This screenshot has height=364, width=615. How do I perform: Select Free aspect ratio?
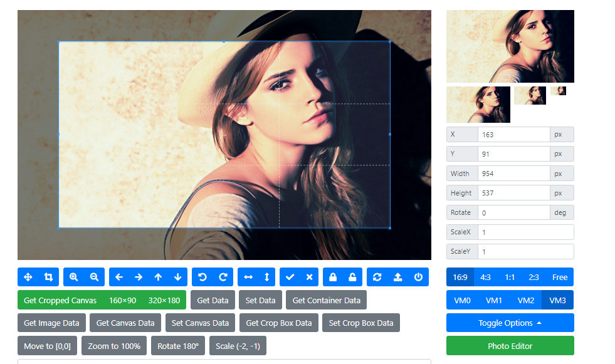point(560,277)
